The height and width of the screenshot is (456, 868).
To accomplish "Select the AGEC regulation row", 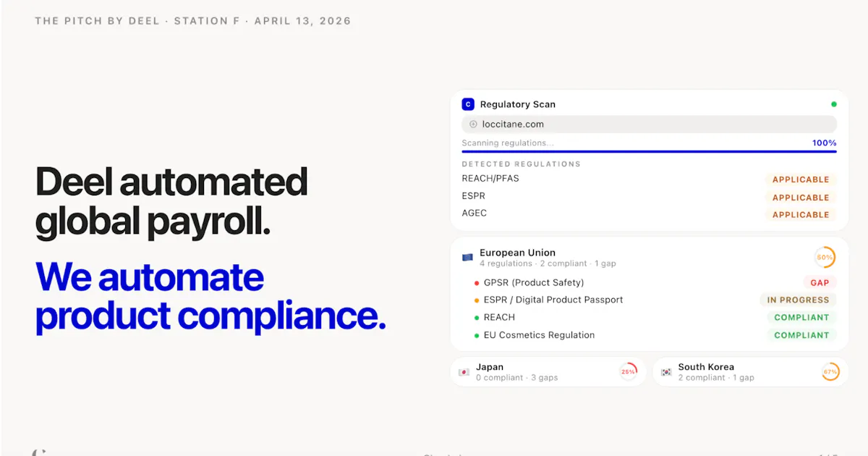I will click(x=650, y=214).
